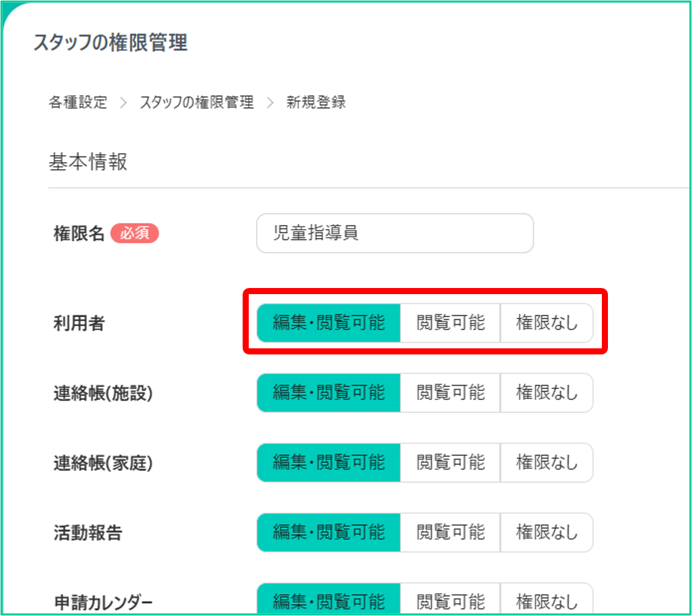The width and height of the screenshot is (692, 616).
Task: Select 閲覧可能 for 連絡帳(施設)
Action: 451,393
